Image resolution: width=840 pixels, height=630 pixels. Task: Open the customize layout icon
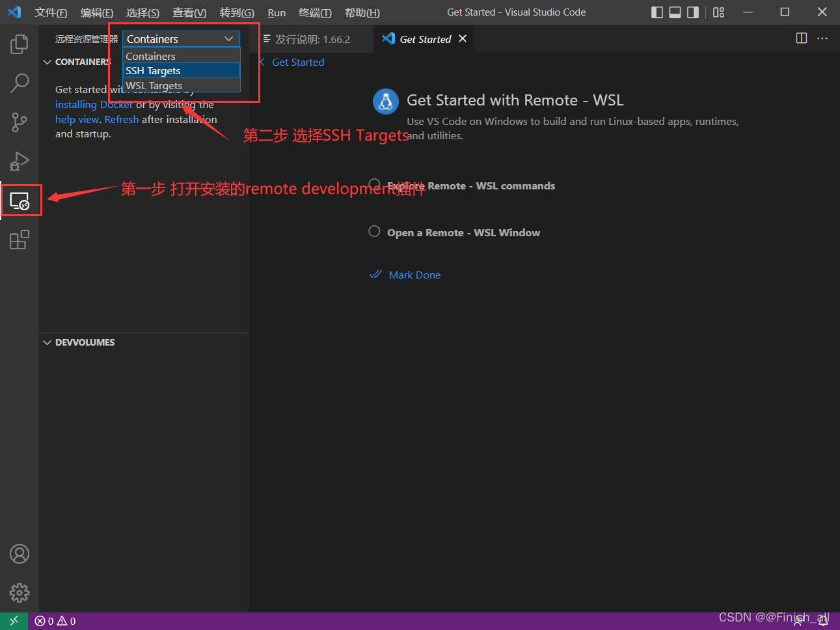tap(718, 12)
